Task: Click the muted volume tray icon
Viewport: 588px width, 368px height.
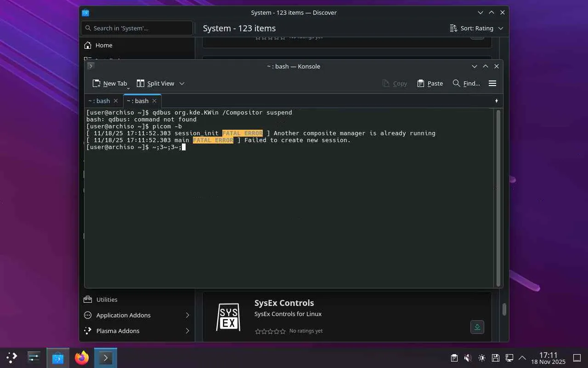Action: click(x=468, y=358)
